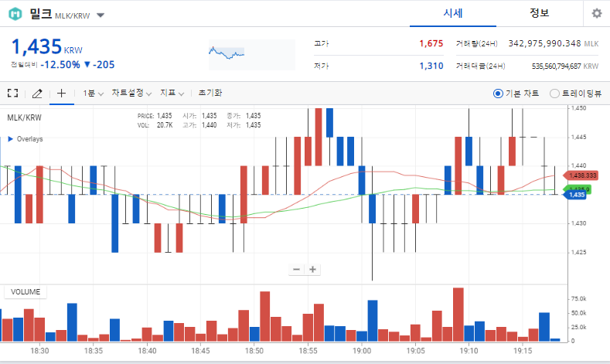The width and height of the screenshot is (610, 364).
Task: Click the 75.0k volume axis label
Action: (x=578, y=298)
